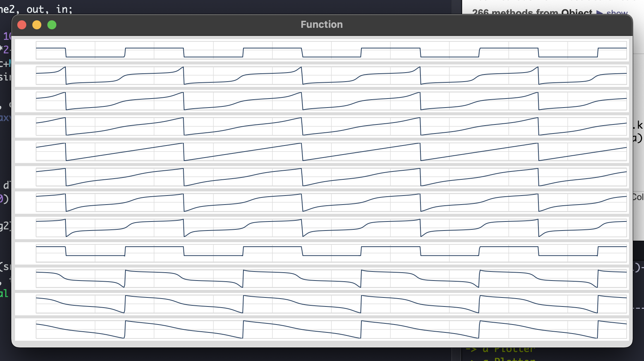
Task: Click the eighth plot from the top
Action: (331, 228)
